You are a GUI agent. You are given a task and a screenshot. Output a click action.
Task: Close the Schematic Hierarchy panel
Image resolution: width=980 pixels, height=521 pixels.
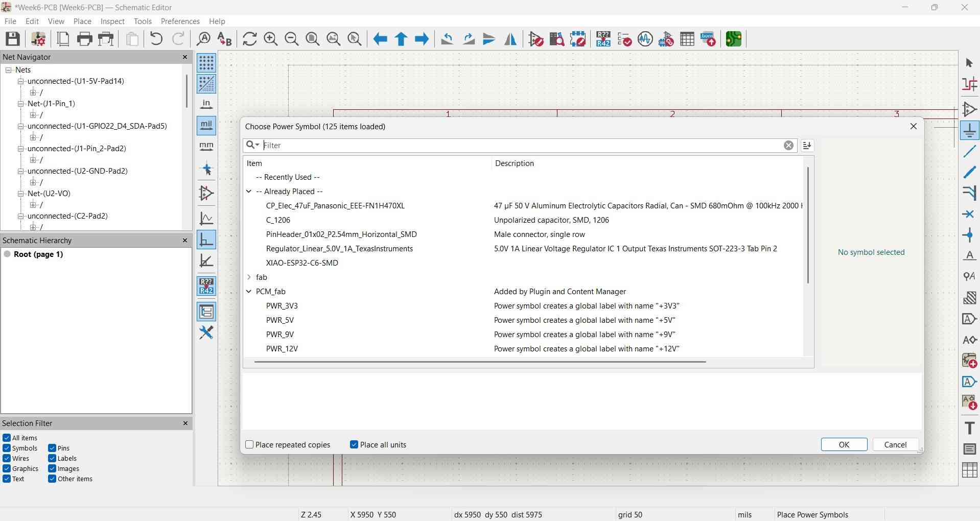coord(185,240)
